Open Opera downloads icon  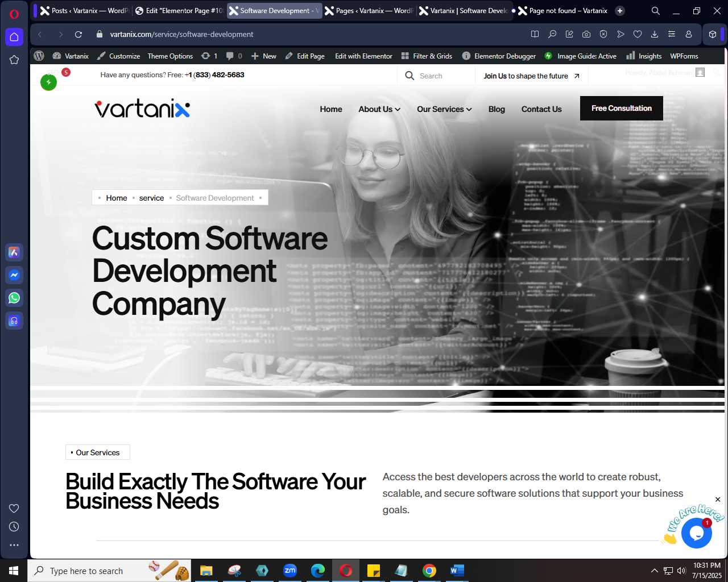pos(655,35)
